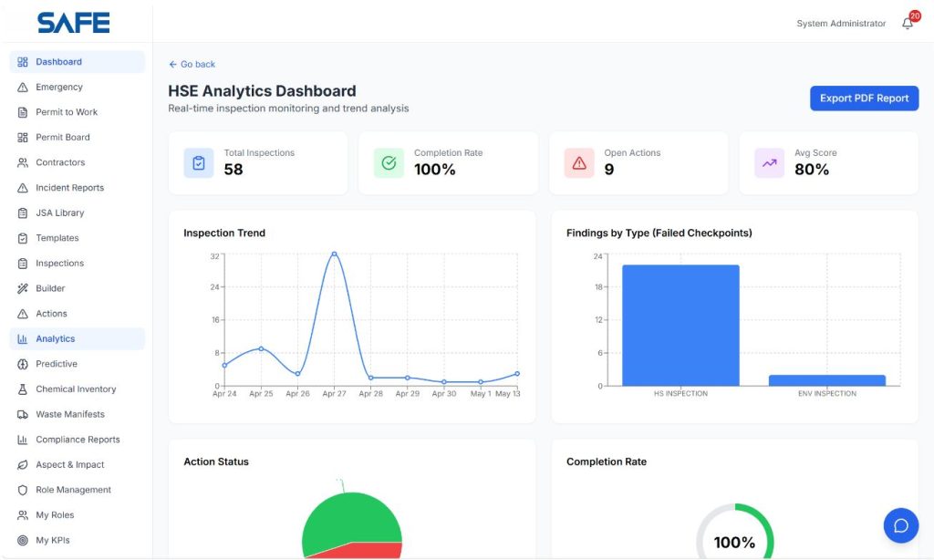Click the Waste Manifests truck icon

(23, 414)
